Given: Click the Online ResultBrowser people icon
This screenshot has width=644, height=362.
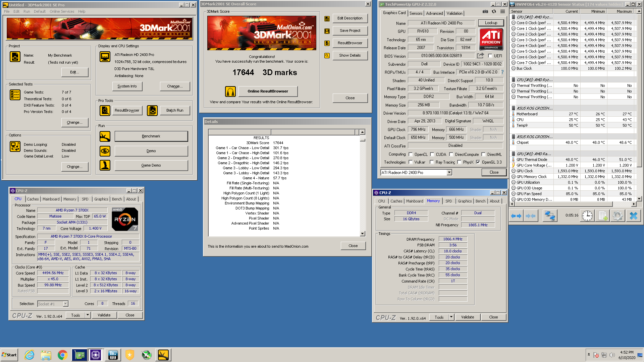Looking at the screenshot, I should tap(230, 91).
